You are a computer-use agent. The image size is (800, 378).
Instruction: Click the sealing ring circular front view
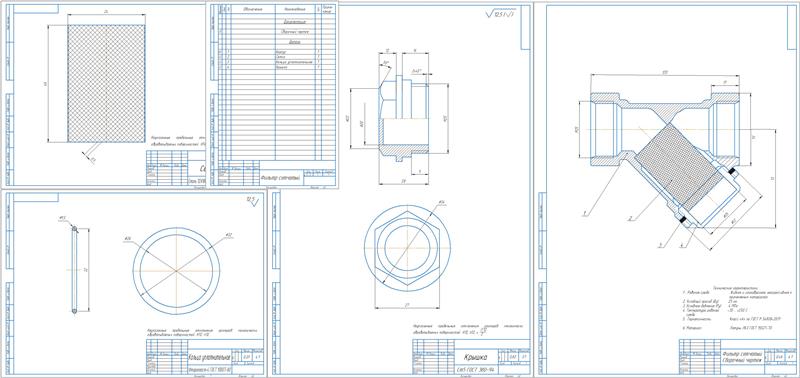point(177,270)
